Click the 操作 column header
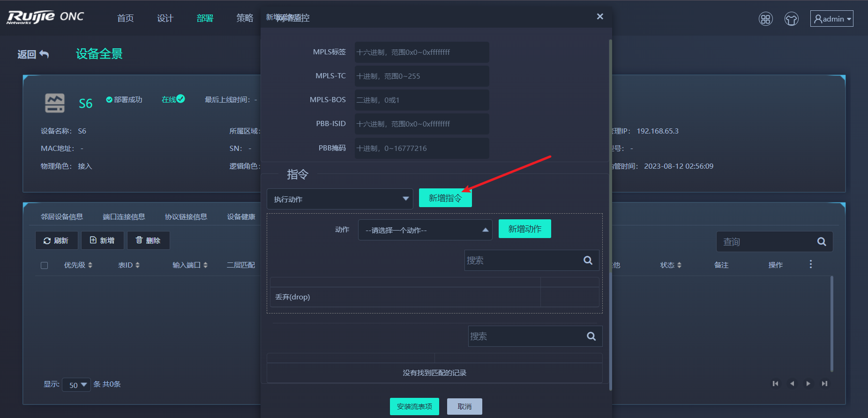 [775, 265]
